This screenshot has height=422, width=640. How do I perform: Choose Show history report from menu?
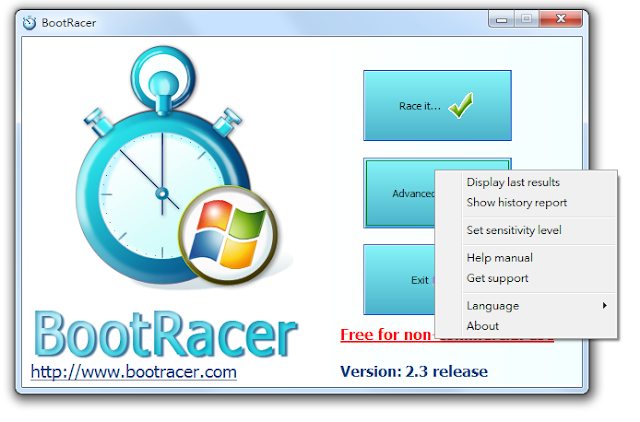pos(526,202)
